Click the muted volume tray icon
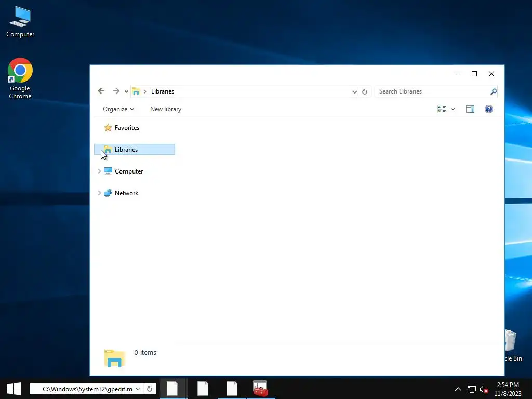The height and width of the screenshot is (399, 532). click(x=484, y=390)
